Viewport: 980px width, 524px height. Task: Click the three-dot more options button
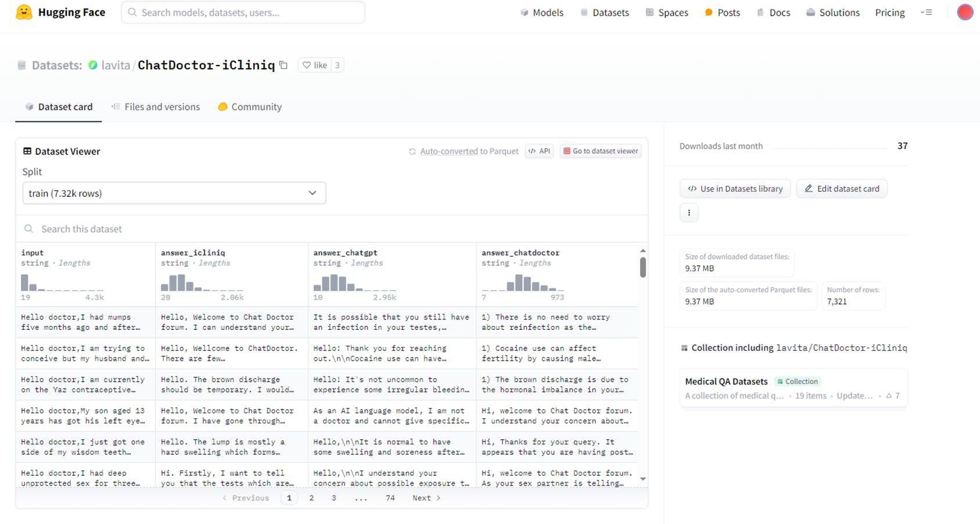click(689, 213)
